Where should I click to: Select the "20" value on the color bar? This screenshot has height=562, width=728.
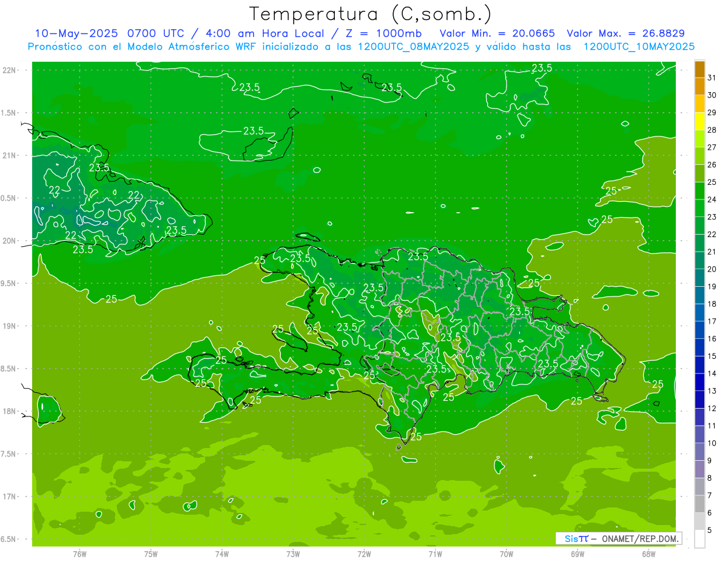[x=712, y=269]
